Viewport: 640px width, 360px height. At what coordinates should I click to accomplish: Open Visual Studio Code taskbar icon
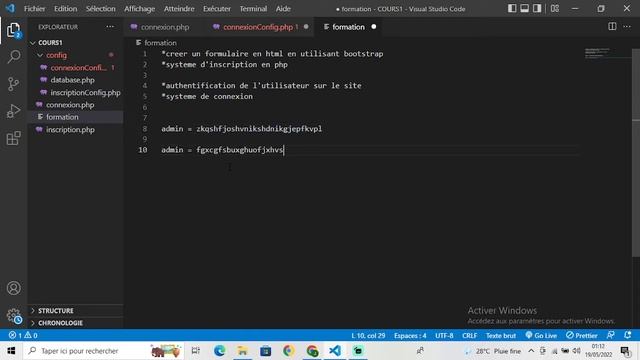pos(335,351)
